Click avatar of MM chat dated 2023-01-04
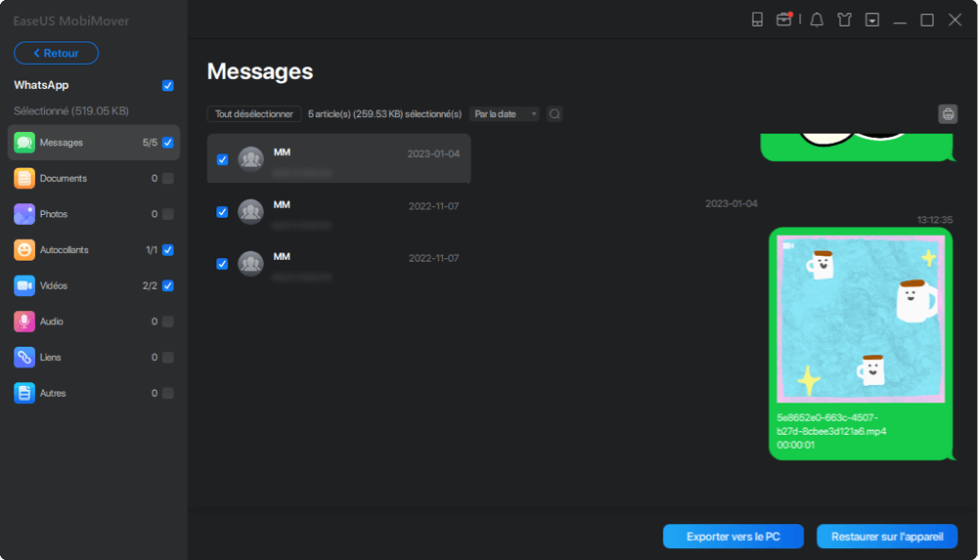This screenshot has height=560, width=978. pos(250,159)
